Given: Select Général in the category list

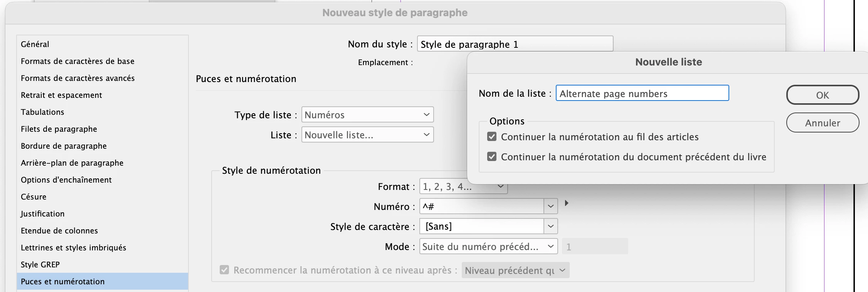Looking at the screenshot, I should [x=35, y=44].
